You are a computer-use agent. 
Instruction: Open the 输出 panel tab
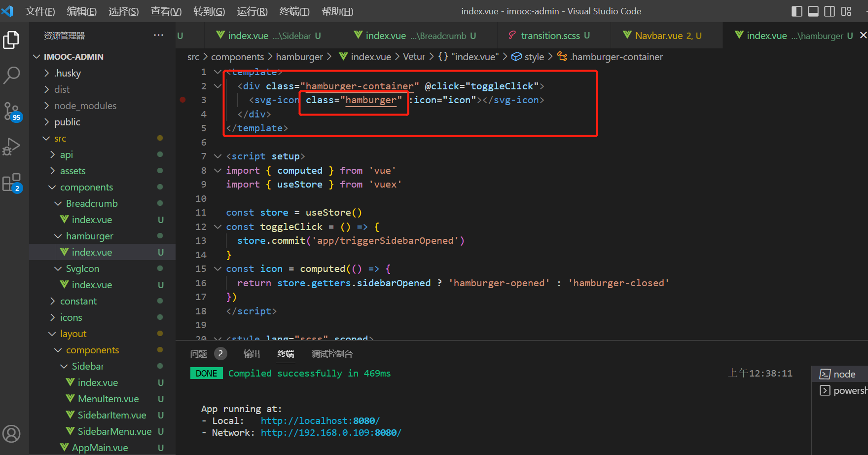pyautogui.click(x=252, y=354)
